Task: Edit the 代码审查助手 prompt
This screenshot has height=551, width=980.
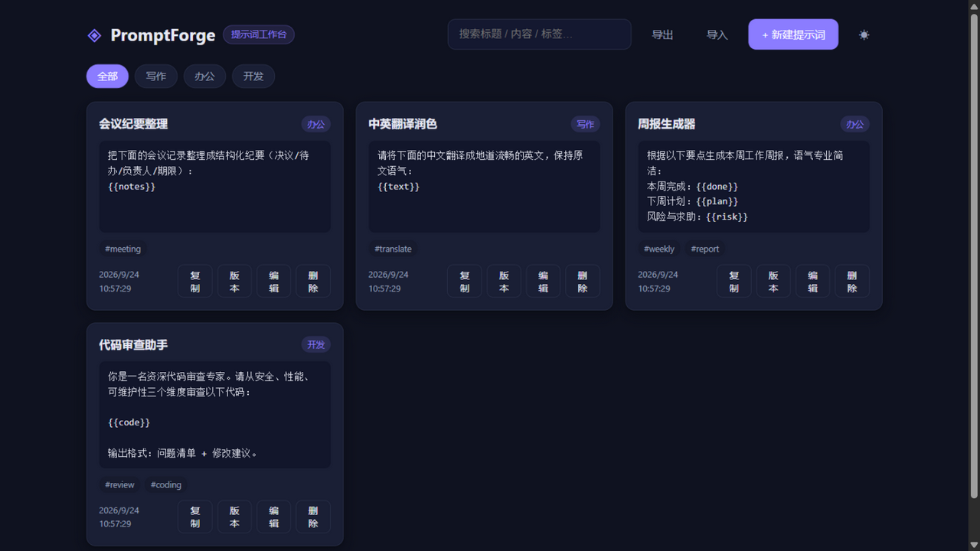Action: click(273, 517)
